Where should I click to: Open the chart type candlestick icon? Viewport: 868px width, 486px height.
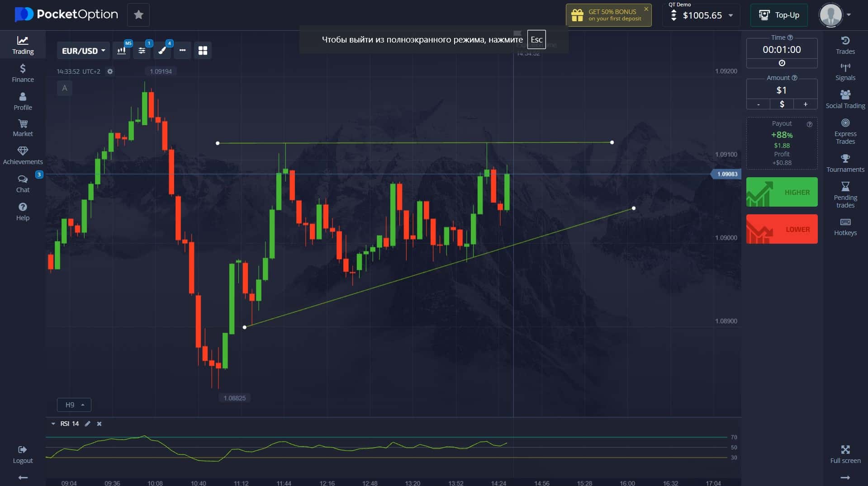[x=121, y=51]
